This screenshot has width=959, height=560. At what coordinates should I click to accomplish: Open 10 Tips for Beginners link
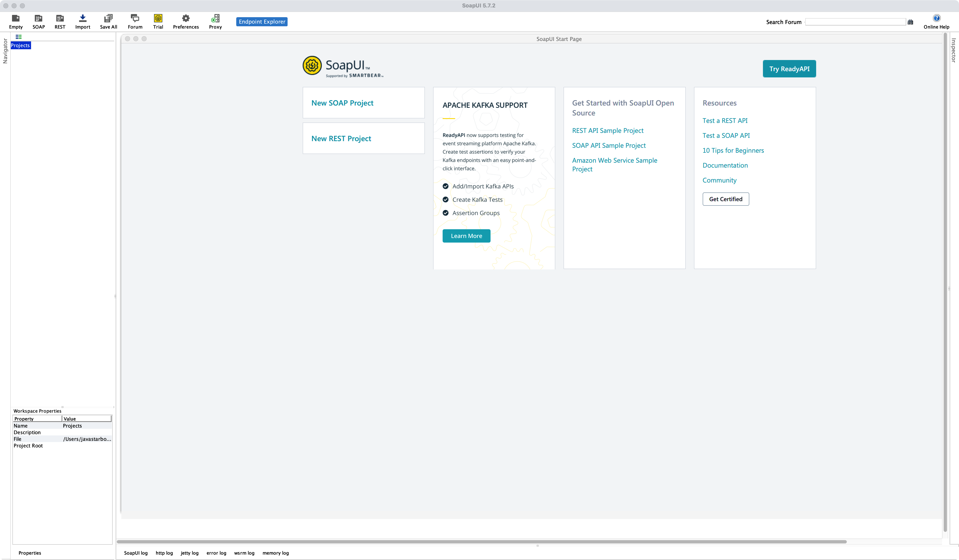point(733,150)
